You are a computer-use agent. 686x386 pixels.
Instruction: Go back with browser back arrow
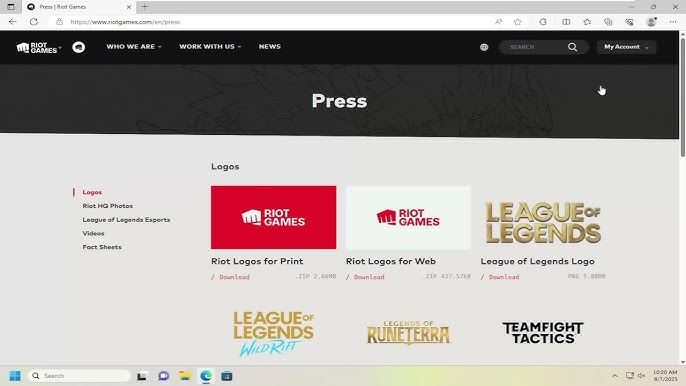13,22
